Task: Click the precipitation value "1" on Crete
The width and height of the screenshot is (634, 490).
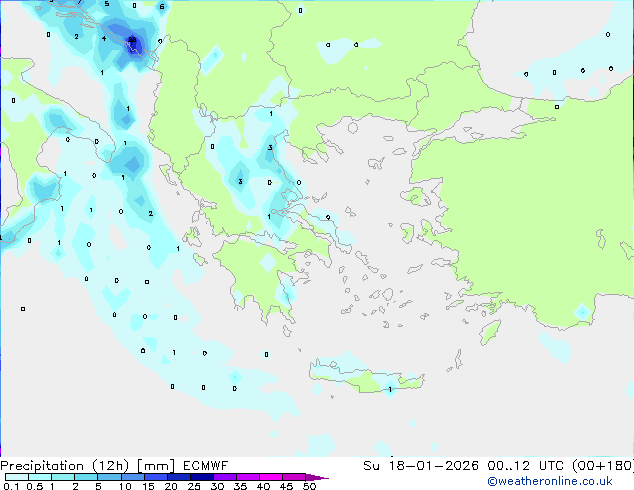Action: (x=390, y=390)
